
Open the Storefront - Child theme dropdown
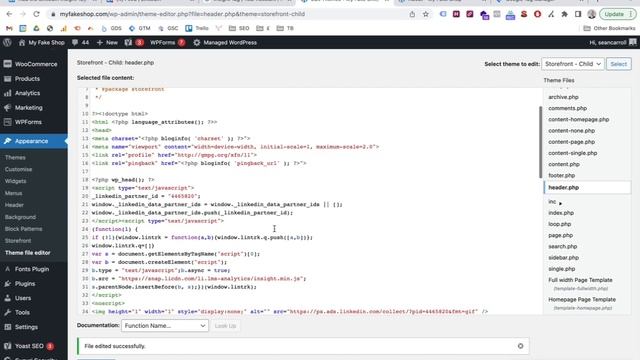[x=573, y=64]
